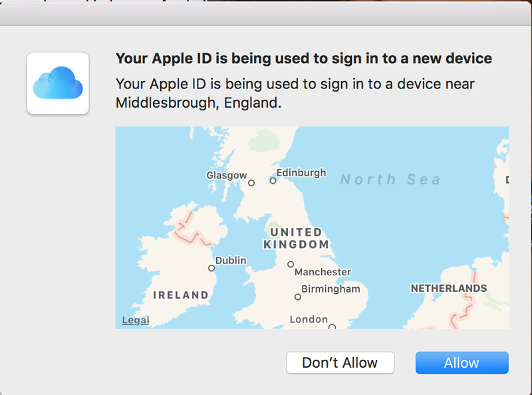
Task: Click the United Kingdom country label
Action: tap(296, 238)
